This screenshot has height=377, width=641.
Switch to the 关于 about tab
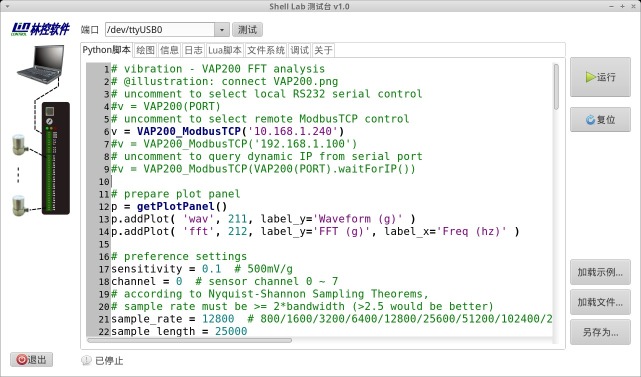[323, 50]
